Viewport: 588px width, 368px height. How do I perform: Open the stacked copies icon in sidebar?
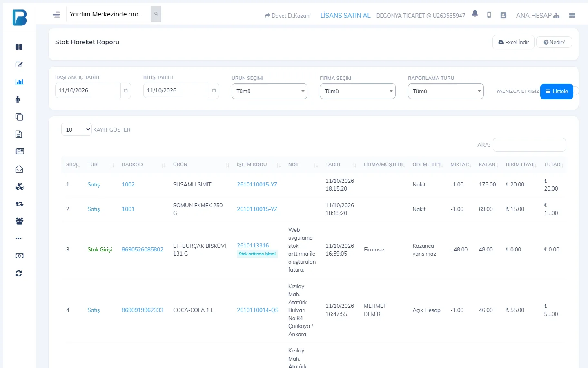(x=19, y=117)
